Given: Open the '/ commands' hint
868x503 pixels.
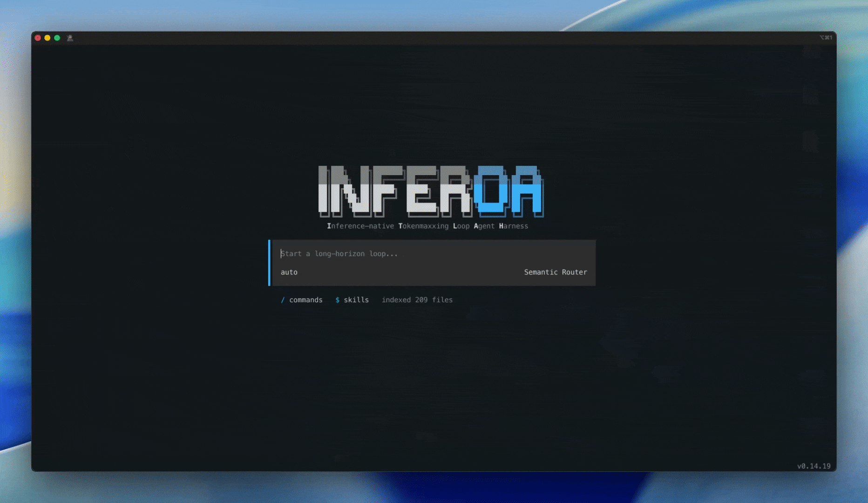Looking at the screenshot, I should tap(301, 300).
